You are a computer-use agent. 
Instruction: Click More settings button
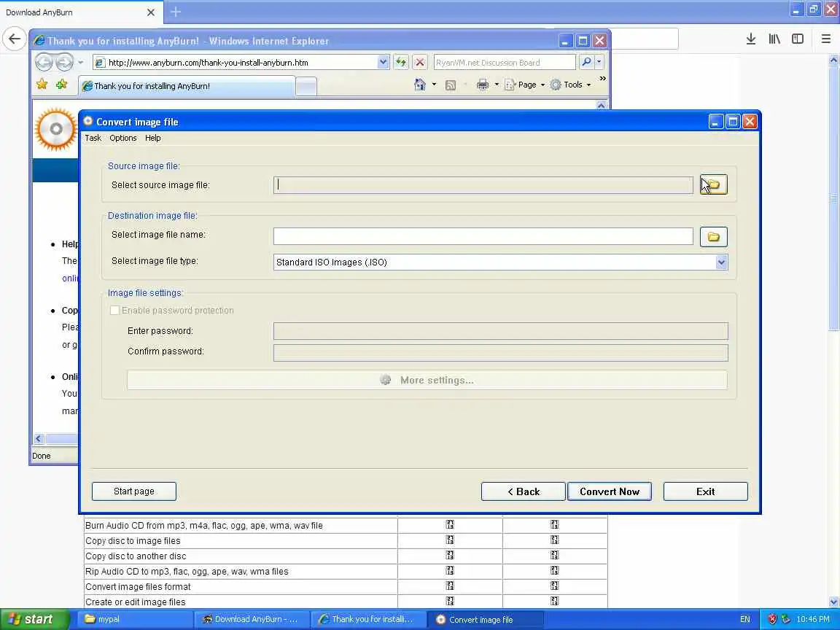click(x=427, y=380)
